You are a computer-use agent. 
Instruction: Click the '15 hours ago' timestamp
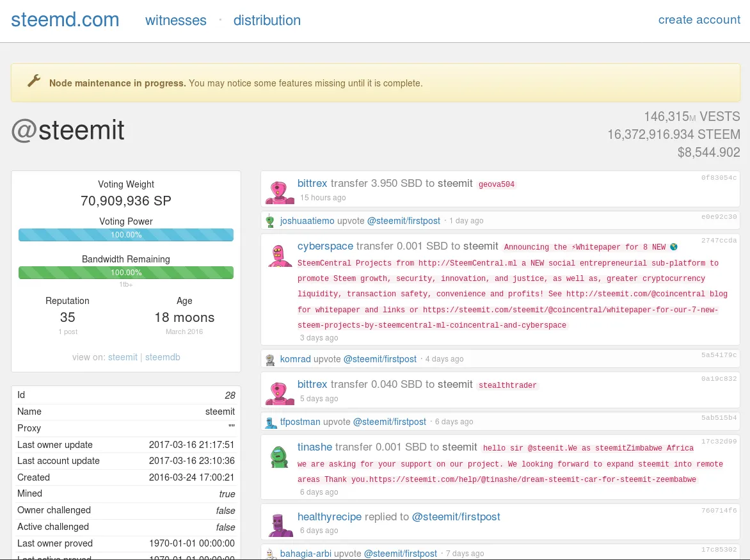[323, 198]
